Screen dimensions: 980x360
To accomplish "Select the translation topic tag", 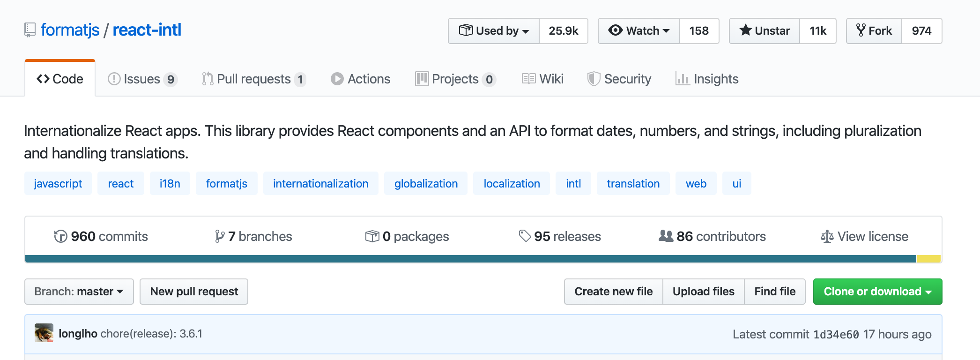I will point(633,183).
